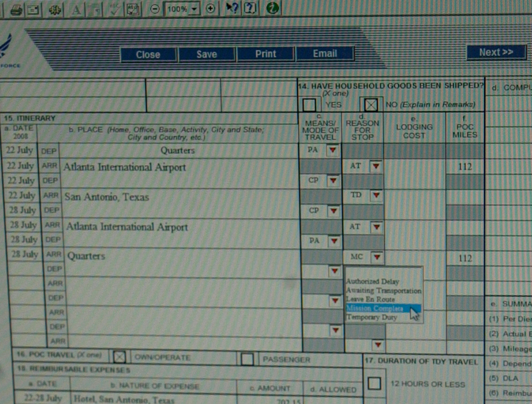Click the POC miles 112 field for 22 July

point(465,167)
